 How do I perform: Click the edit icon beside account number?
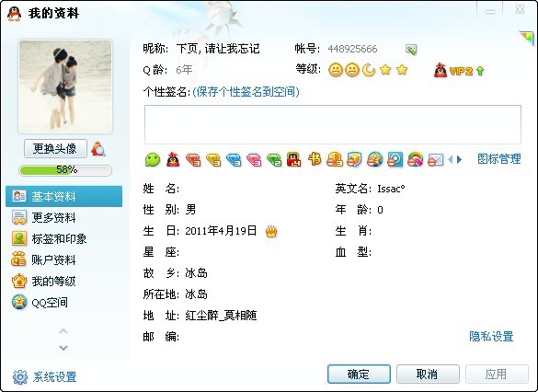pyautogui.click(x=411, y=50)
